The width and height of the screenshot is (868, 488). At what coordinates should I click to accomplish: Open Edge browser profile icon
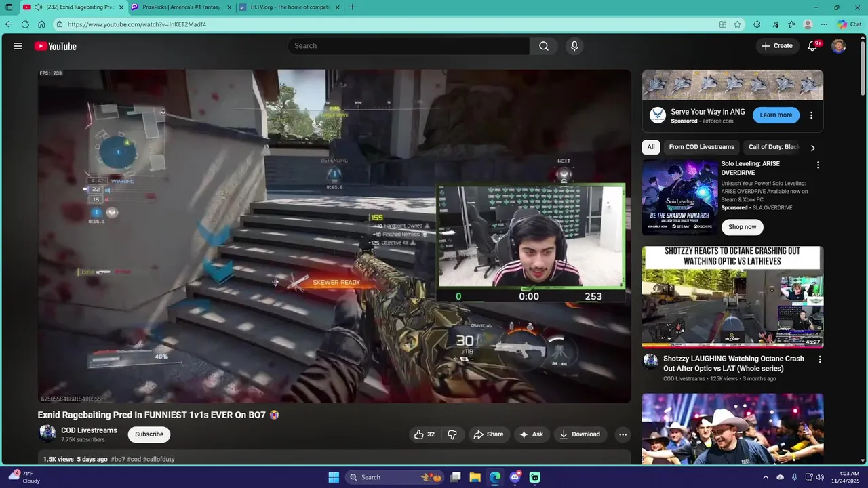pyautogui.click(x=808, y=24)
